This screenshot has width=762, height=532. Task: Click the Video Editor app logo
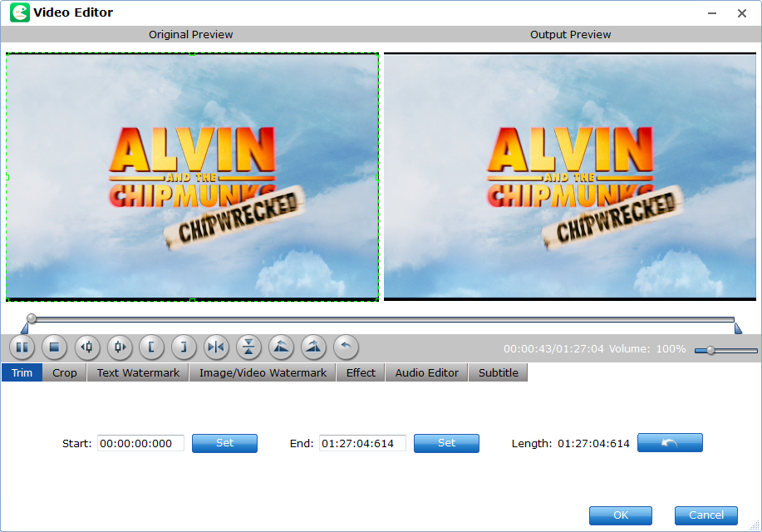tap(19, 12)
